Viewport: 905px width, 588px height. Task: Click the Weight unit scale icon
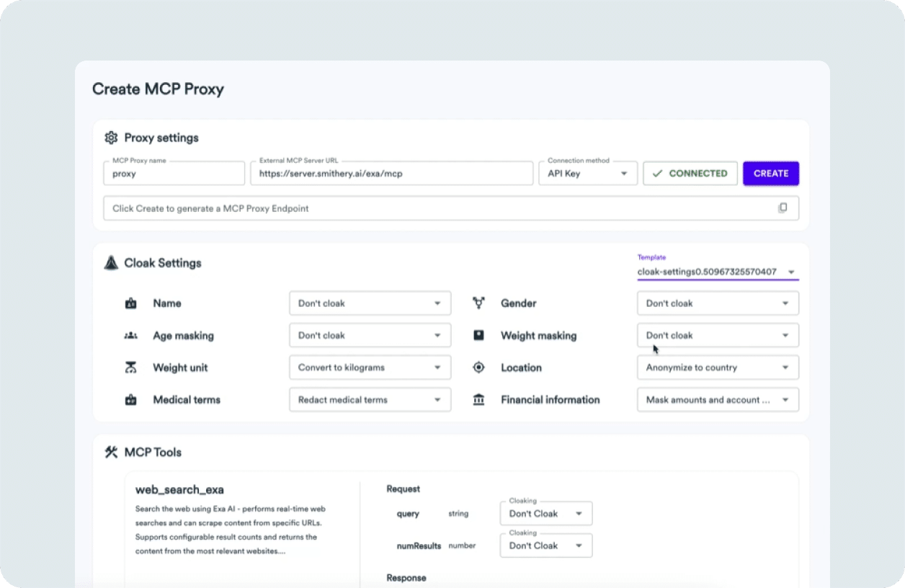[x=130, y=367]
